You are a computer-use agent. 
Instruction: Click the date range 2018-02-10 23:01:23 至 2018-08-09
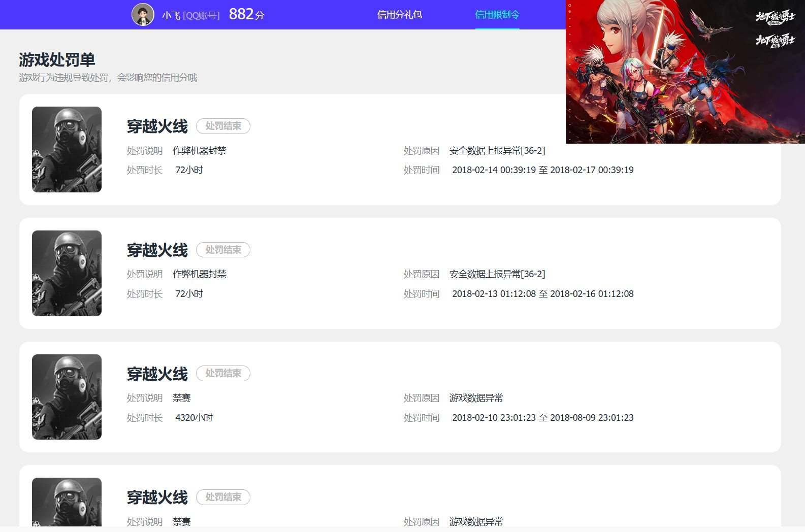543,418
